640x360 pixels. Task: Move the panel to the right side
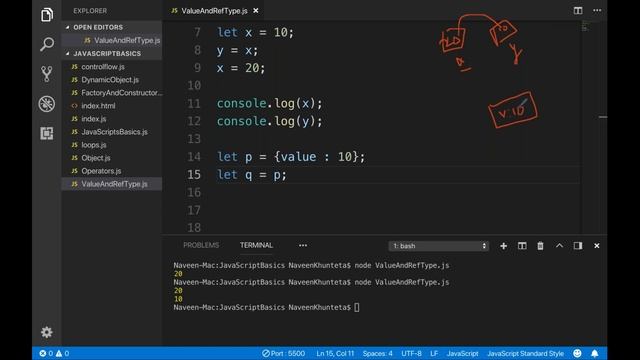(x=578, y=246)
